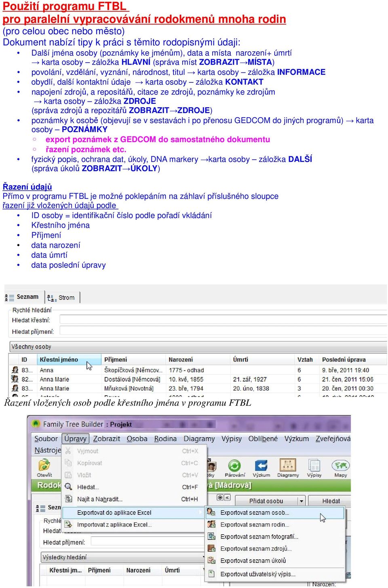Open the Rodina menu
Viewport: 388px width, 588px height.
tap(165, 438)
